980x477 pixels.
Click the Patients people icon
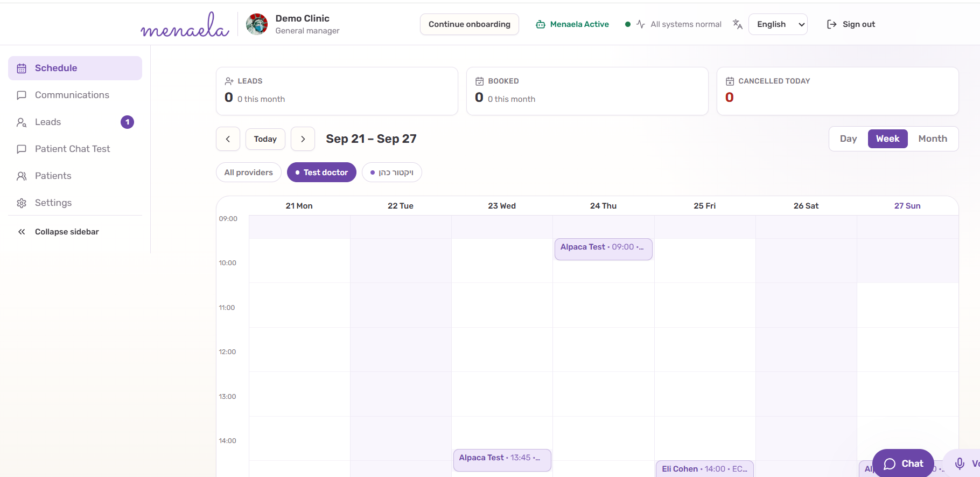(22, 176)
